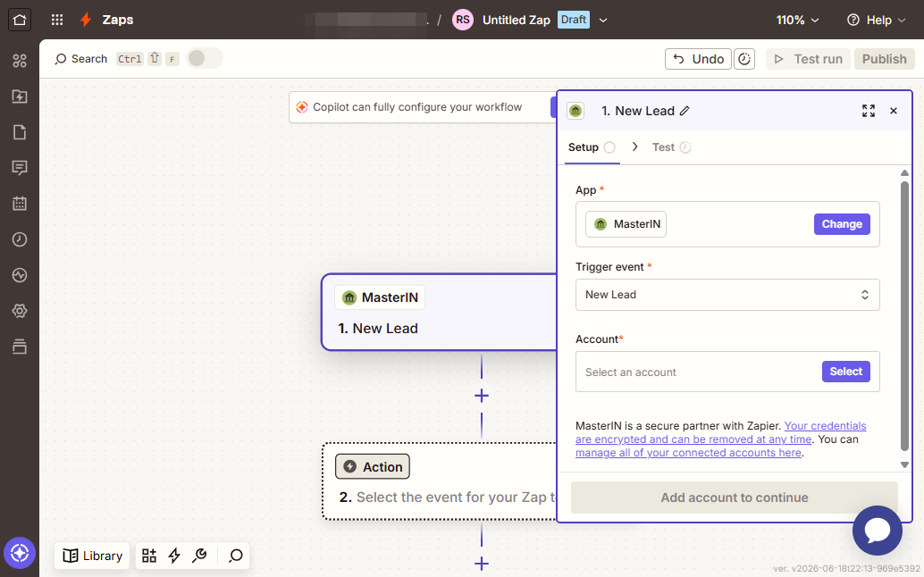Go to the Zapier home icon
924x577 pixels.
(20, 20)
